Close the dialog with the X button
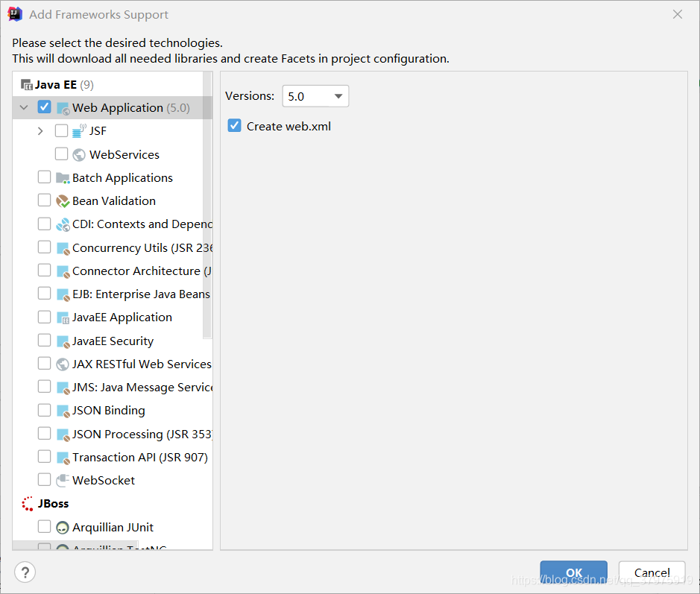The width and height of the screenshot is (700, 594). click(678, 14)
